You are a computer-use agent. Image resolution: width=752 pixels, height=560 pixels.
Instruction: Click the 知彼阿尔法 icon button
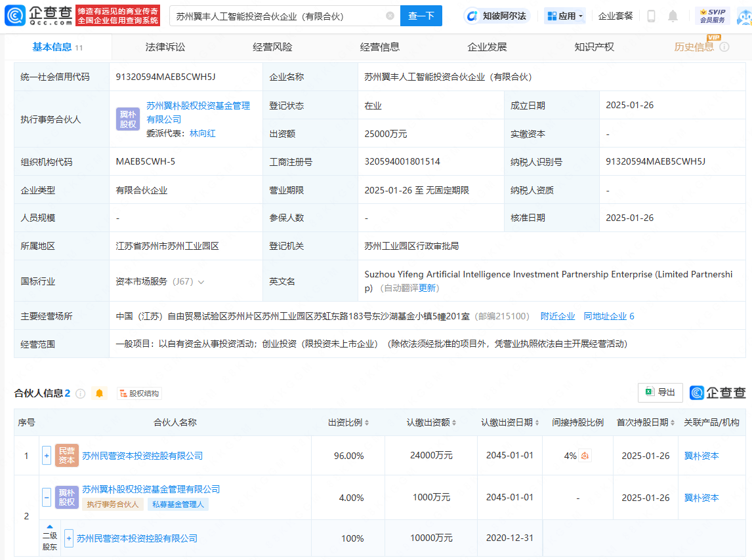(x=497, y=16)
